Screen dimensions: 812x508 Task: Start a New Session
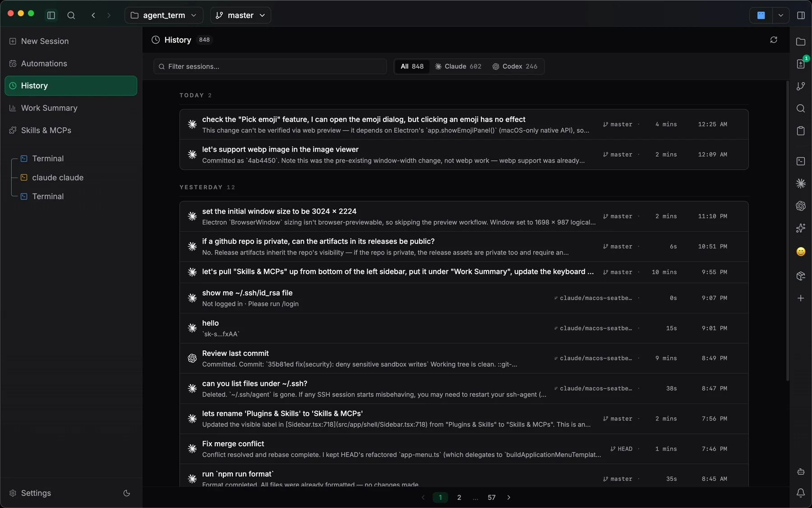[71, 41]
